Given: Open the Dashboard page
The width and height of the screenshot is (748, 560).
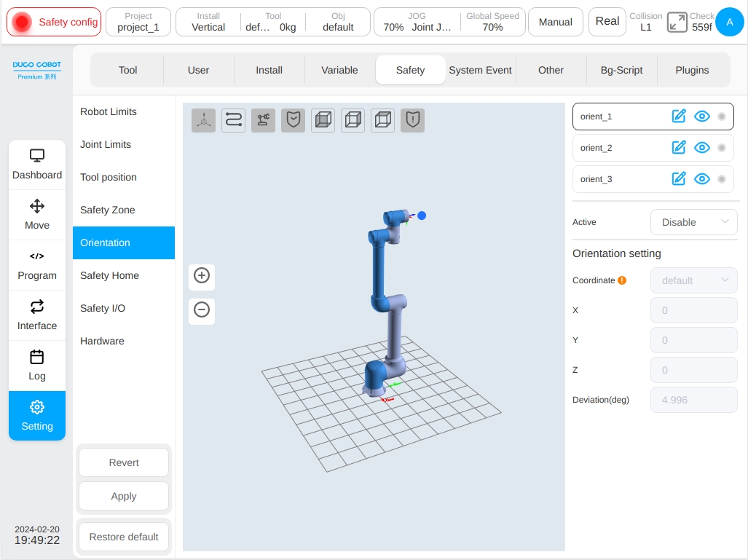Looking at the screenshot, I should pyautogui.click(x=37, y=165).
